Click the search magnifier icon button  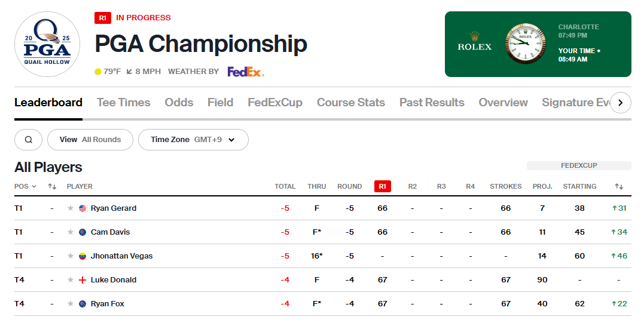pyautogui.click(x=28, y=140)
